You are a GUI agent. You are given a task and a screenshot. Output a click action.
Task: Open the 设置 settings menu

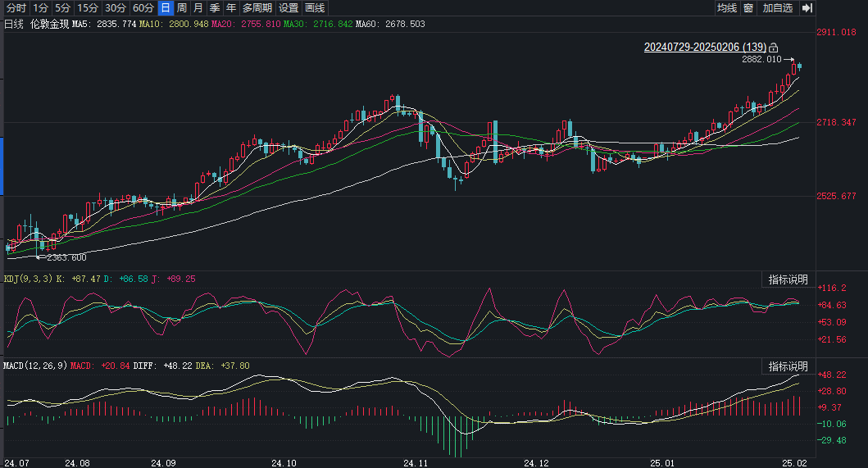[x=289, y=8]
